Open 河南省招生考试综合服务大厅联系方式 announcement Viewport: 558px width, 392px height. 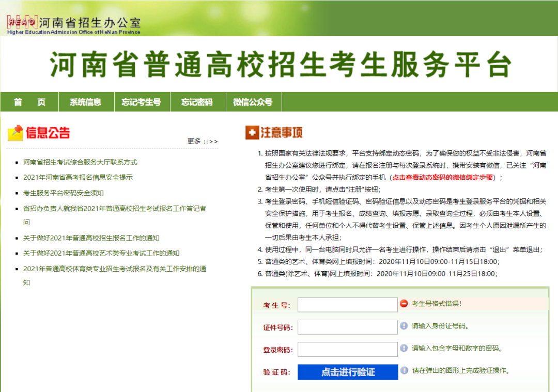click(80, 162)
